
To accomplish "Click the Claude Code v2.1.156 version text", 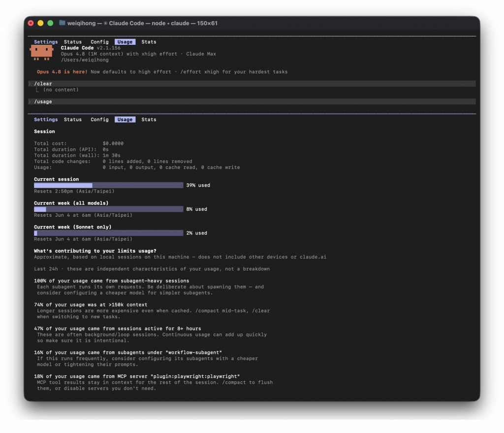I will pos(91,48).
